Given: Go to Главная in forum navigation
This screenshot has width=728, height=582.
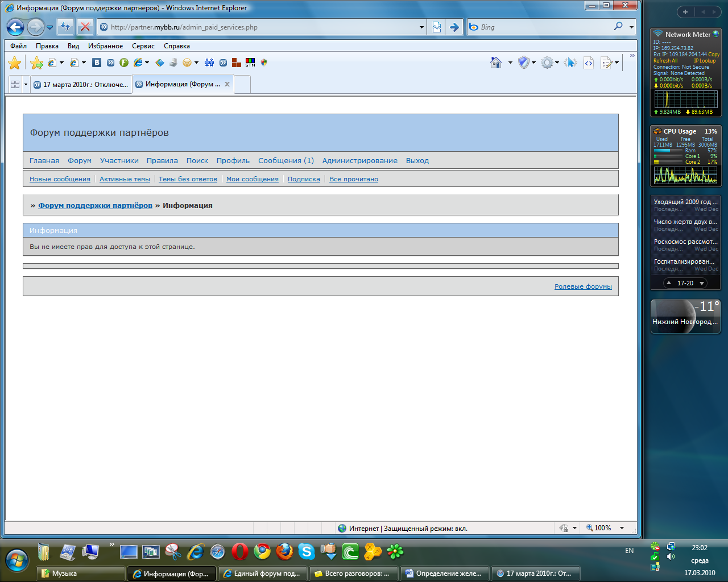Looking at the screenshot, I should pos(44,160).
